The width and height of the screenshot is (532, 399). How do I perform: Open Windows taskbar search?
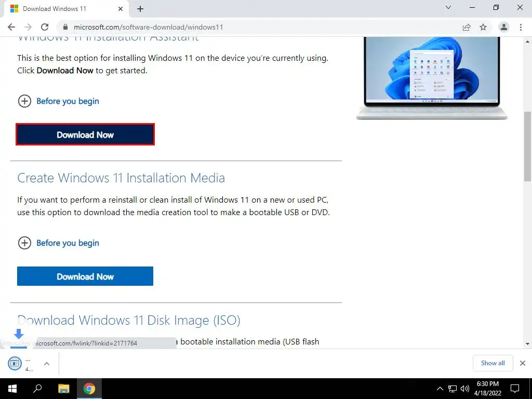[37, 389]
